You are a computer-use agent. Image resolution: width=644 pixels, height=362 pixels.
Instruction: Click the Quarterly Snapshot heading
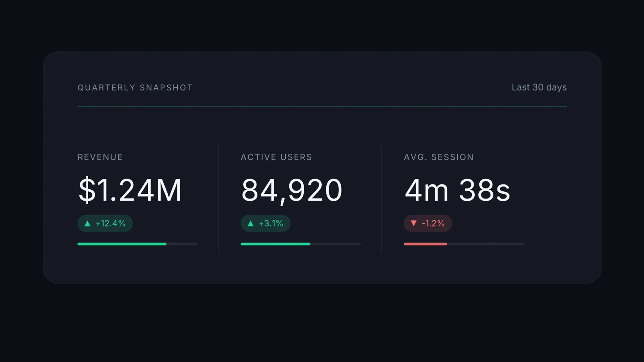135,88
